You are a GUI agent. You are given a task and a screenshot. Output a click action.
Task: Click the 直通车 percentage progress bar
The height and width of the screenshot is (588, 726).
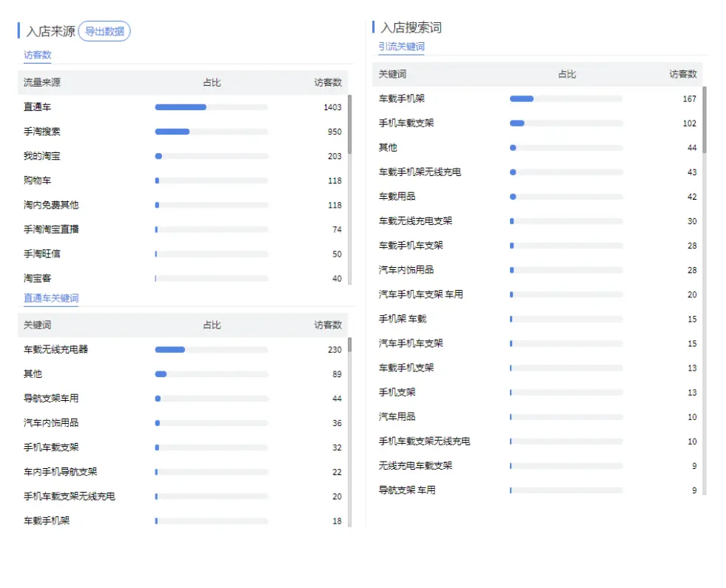(211, 107)
